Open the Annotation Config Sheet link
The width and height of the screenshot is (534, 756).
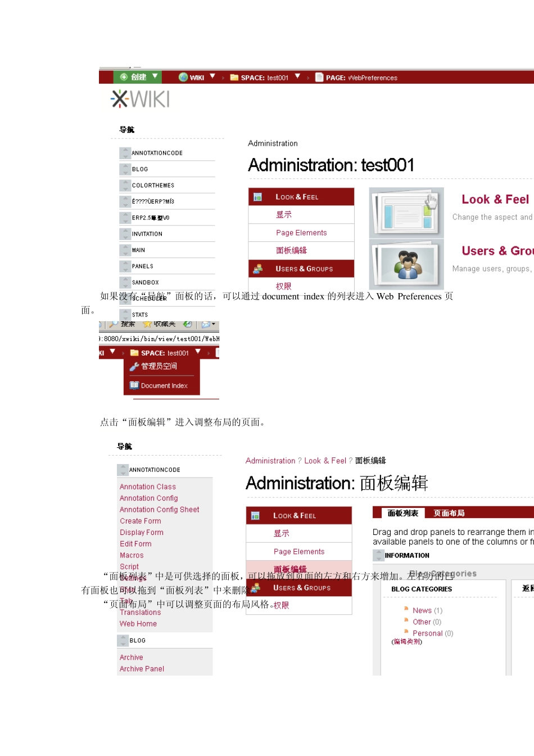coord(160,510)
